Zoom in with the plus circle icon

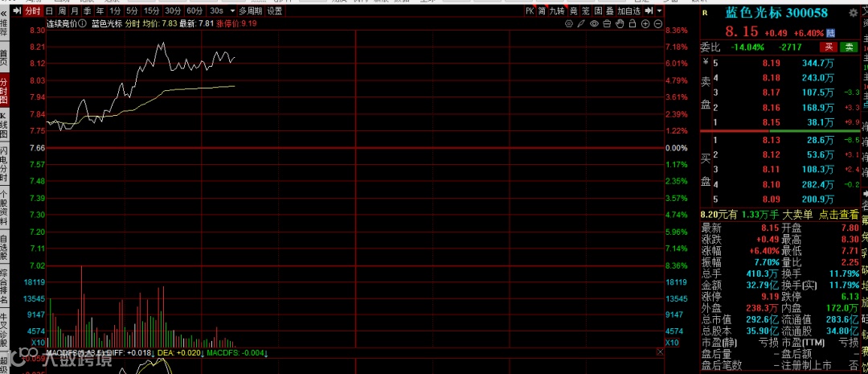pyautogui.click(x=645, y=23)
